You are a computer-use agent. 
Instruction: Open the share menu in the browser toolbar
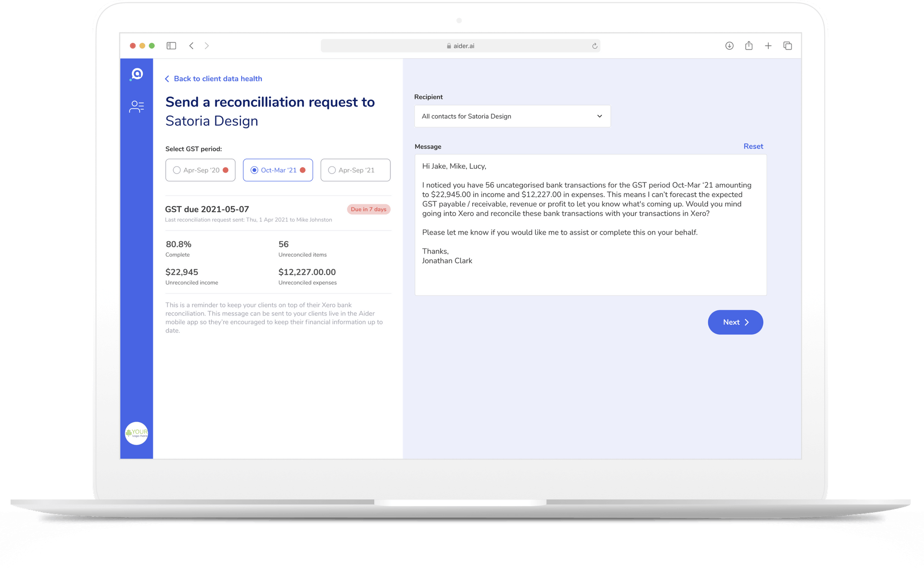click(748, 46)
